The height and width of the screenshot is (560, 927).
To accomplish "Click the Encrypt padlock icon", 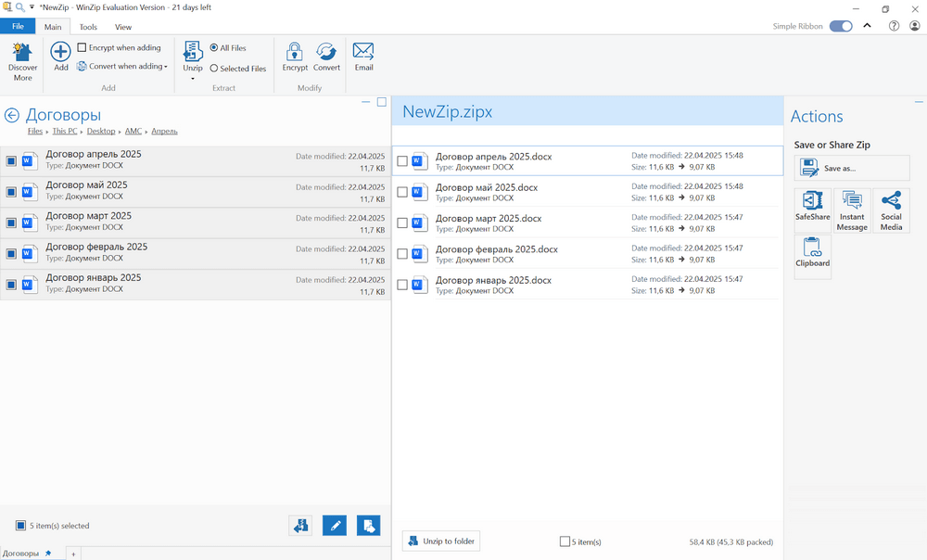I will [x=295, y=51].
